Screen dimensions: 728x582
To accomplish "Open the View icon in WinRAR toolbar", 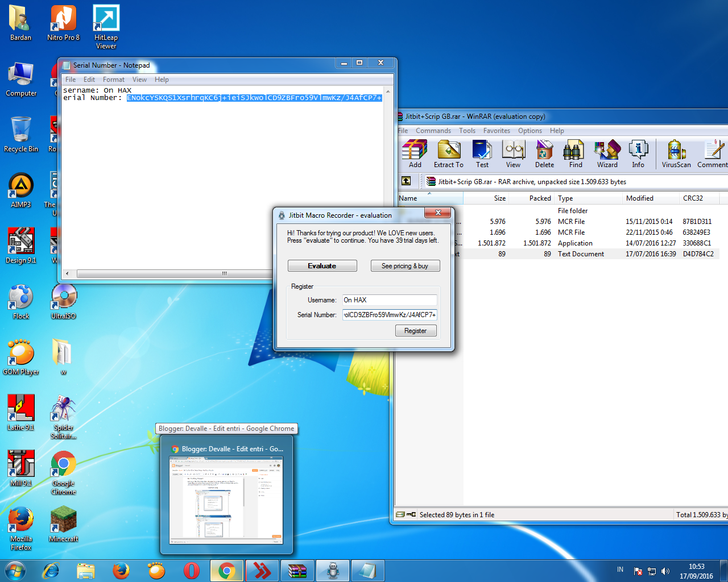I will tap(513, 153).
